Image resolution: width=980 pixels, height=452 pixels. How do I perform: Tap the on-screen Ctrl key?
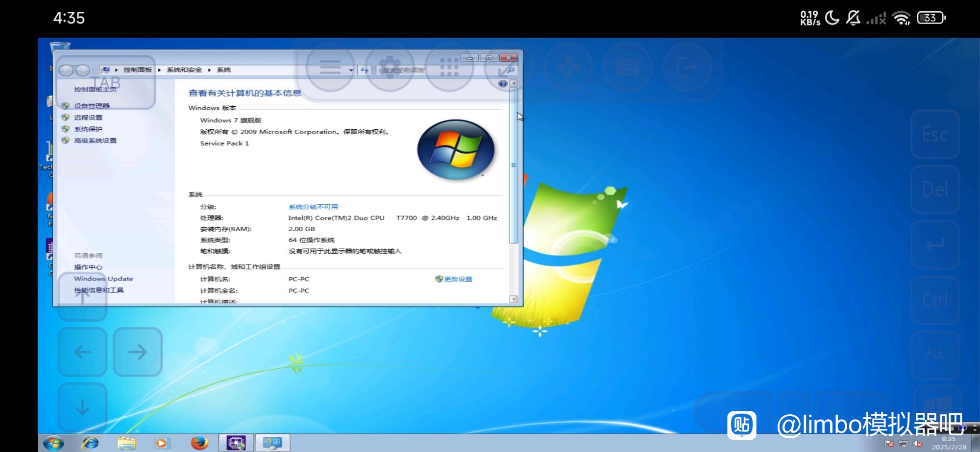[935, 300]
